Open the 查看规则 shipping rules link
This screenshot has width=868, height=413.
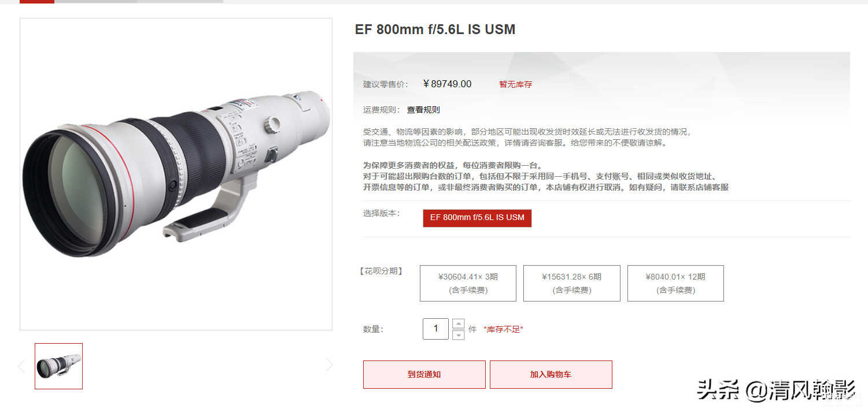coord(423,110)
